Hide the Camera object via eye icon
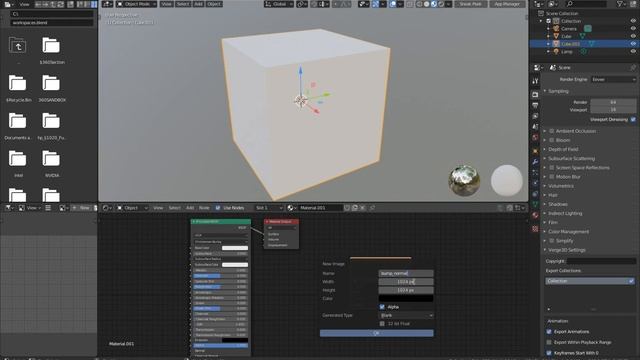The image size is (640, 360). point(633,29)
